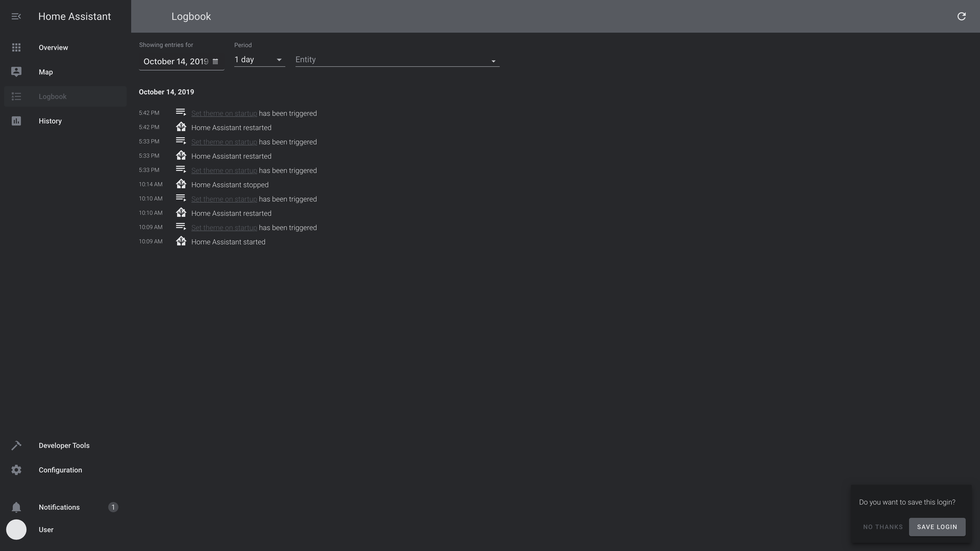Click the notification count badge

click(x=113, y=507)
